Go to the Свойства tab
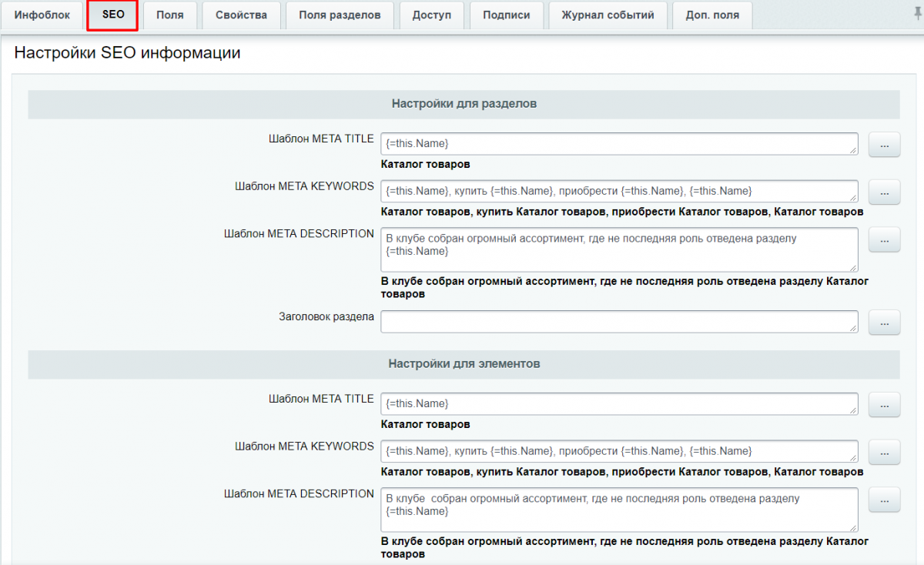Screen dimensions: 924x565 (x=241, y=15)
